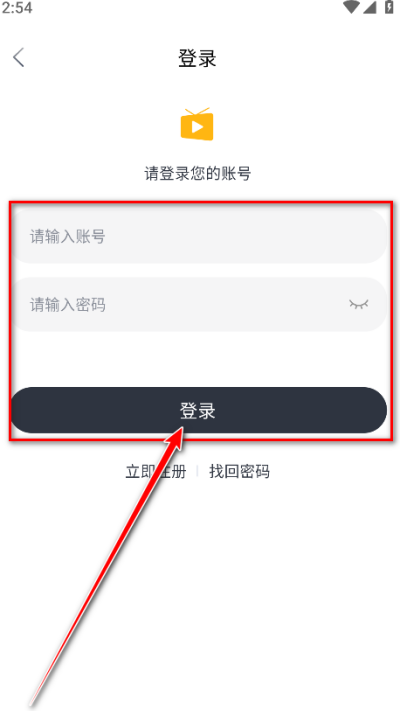Tap the 请登录您的账号 prompt text

click(198, 173)
